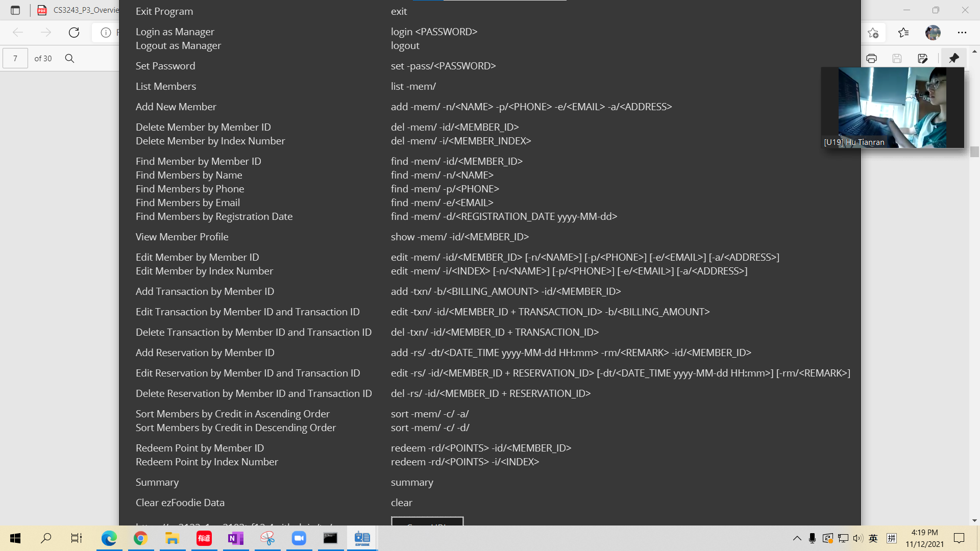Toggle the pin toolbar button

pos(953,58)
